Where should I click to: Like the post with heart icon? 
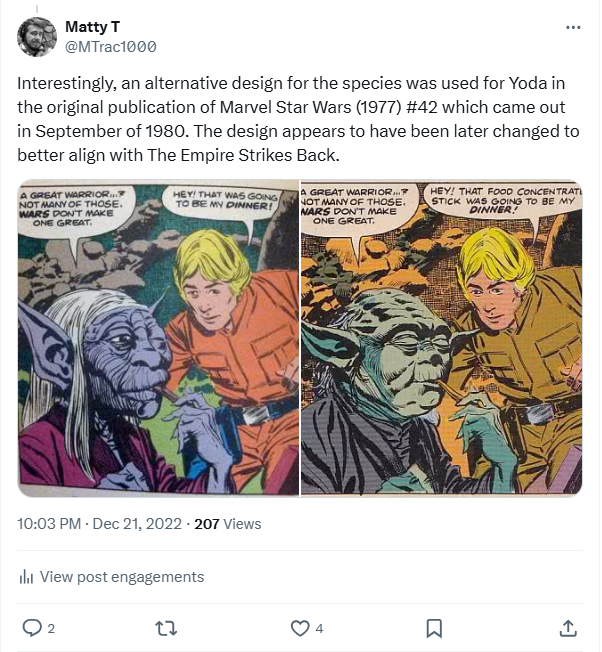tap(299, 628)
